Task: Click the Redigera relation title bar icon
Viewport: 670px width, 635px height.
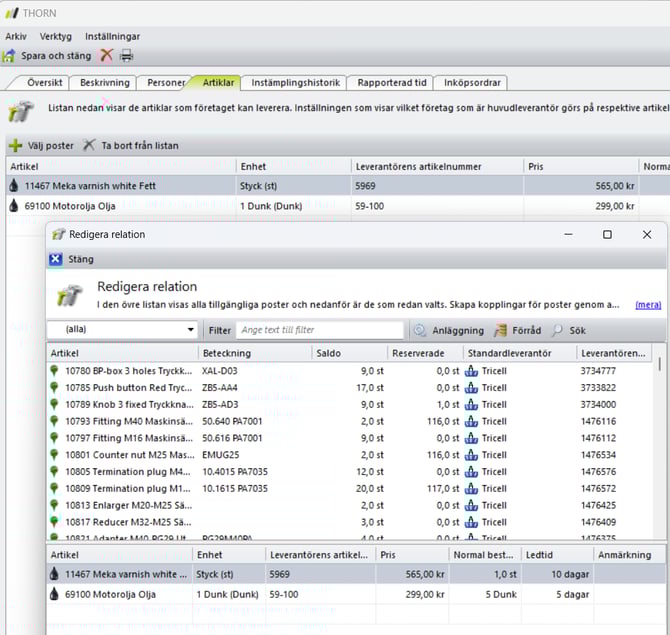Action: (59, 235)
